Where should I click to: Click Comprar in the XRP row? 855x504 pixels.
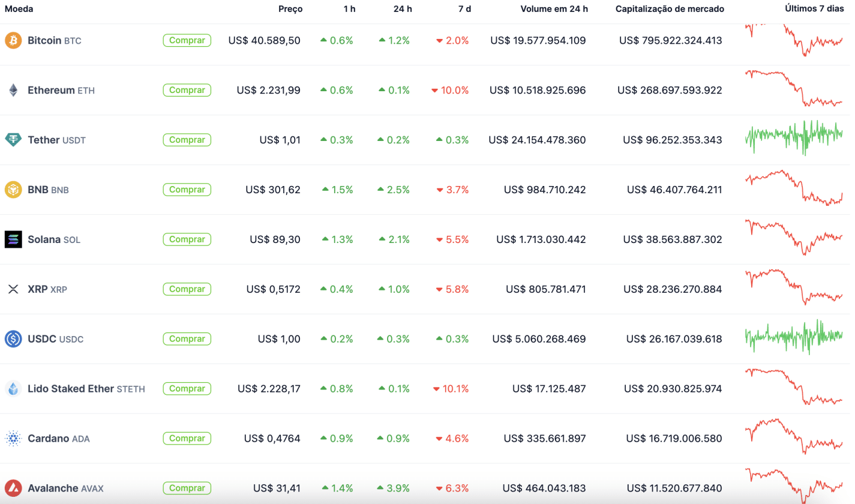(x=187, y=289)
